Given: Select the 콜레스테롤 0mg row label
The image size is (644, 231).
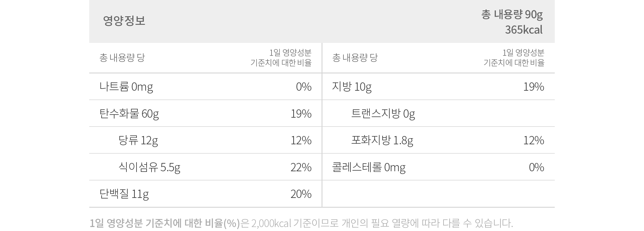Looking at the screenshot, I should pyautogui.click(x=369, y=168).
